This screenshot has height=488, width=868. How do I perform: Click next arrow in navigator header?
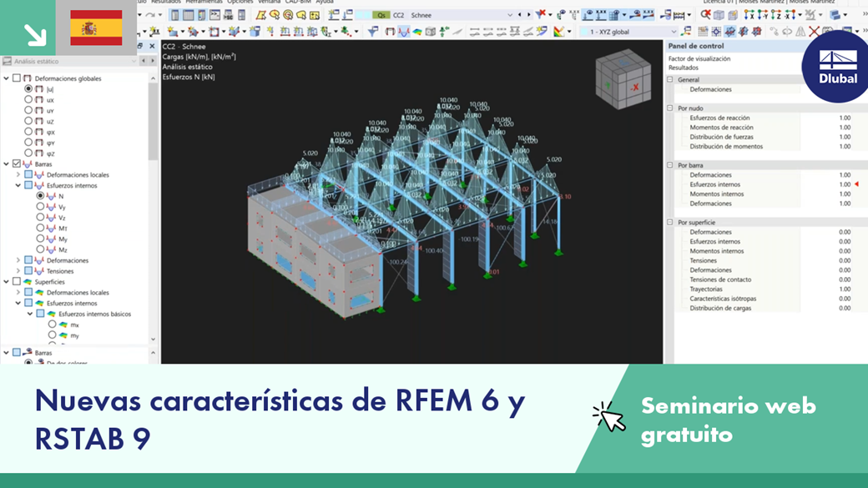tap(153, 61)
